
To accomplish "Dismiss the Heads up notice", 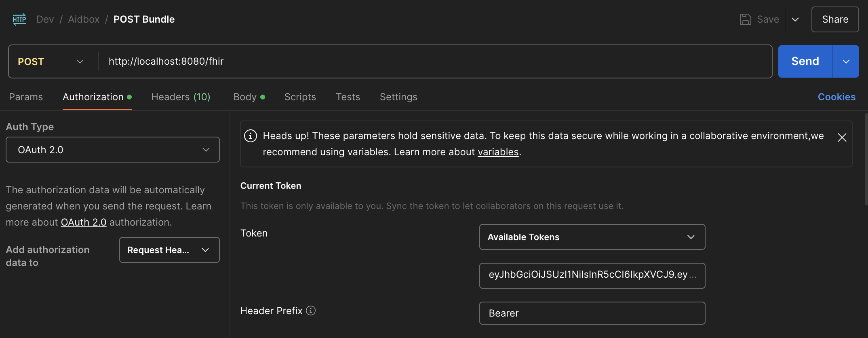I will (842, 137).
